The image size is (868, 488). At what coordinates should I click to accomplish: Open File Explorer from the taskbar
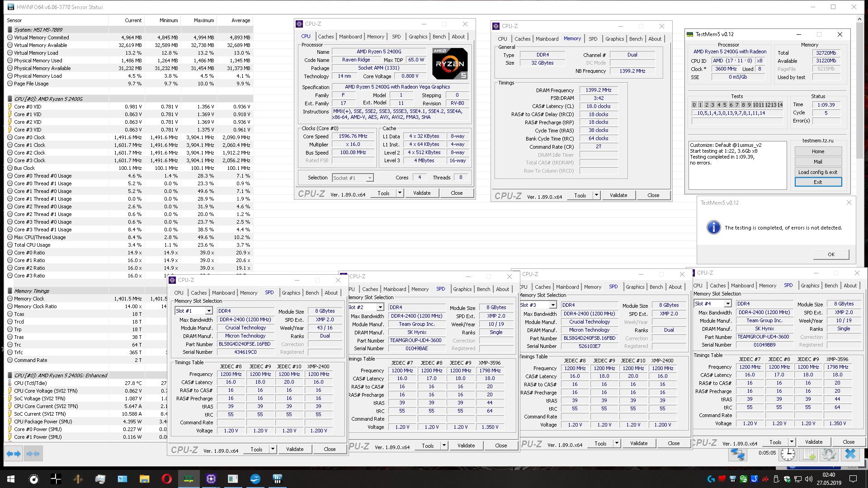coord(144,479)
